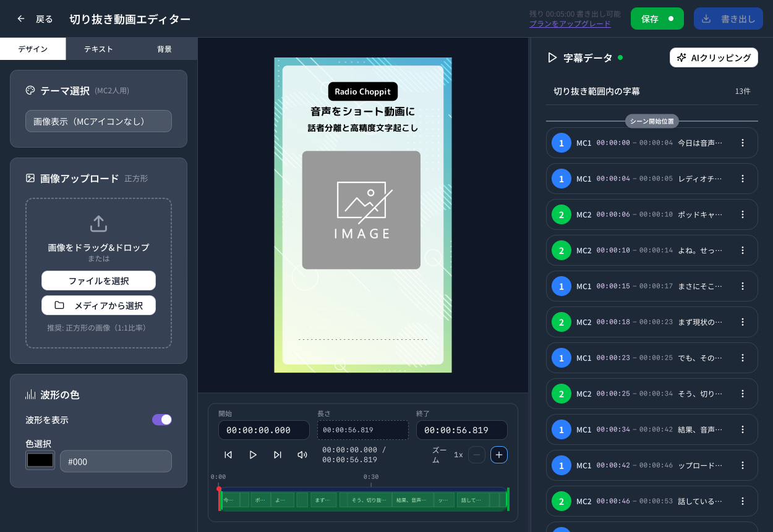Image resolution: width=773 pixels, height=532 pixels.
Task: Click the 00:00:46 – 00:00:53 time range
Action: point(634,501)
